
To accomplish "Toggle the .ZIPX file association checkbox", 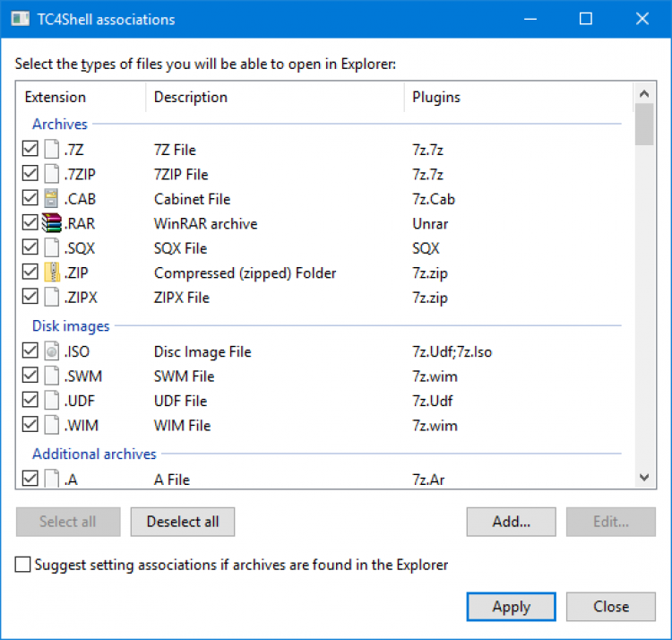I will click(x=30, y=298).
